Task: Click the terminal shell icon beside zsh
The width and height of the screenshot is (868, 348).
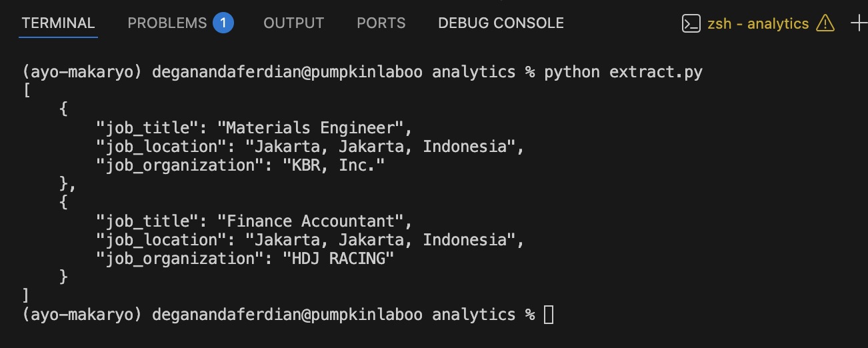Action: pyautogui.click(x=691, y=24)
